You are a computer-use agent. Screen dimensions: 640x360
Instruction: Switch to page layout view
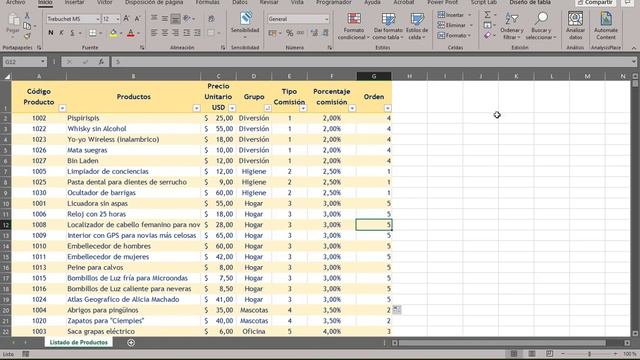pyautogui.click(x=532, y=353)
